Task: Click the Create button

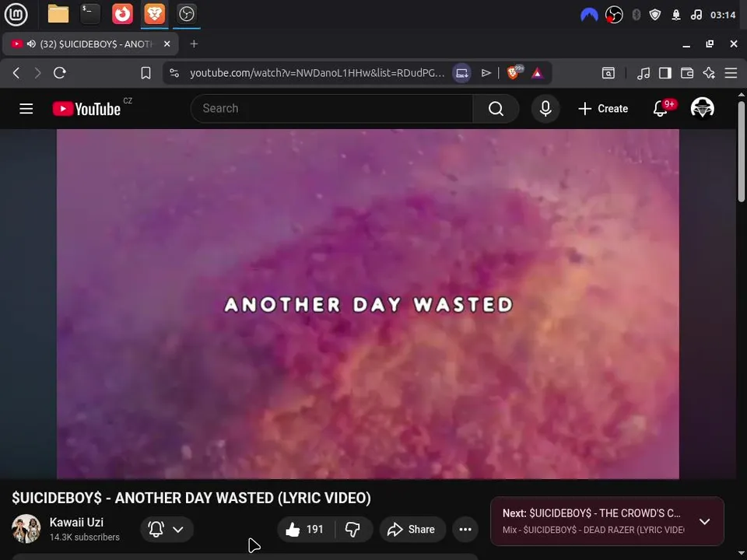Action: point(602,109)
